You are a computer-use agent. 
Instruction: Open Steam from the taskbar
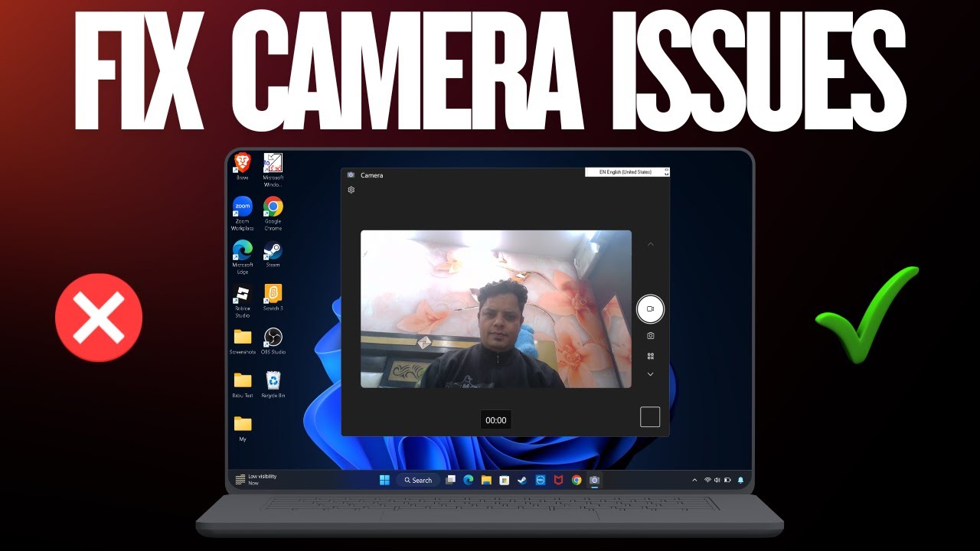pos(522,481)
